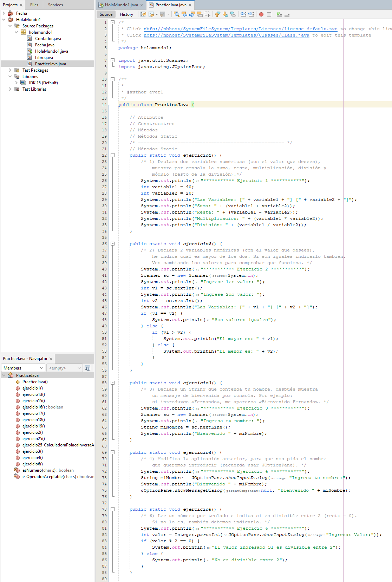Toggle Highlight Search button in toolbar
The height and width of the screenshot is (582, 392).
point(200,14)
